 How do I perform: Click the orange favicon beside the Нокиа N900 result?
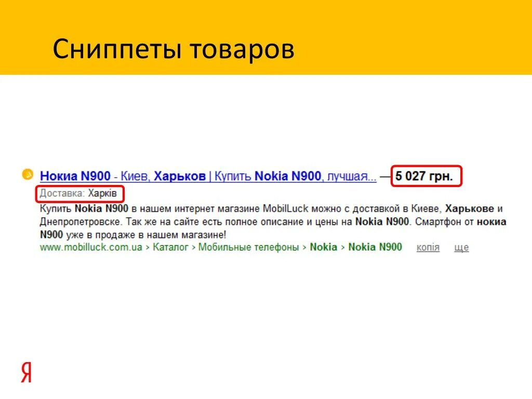pos(28,174)
